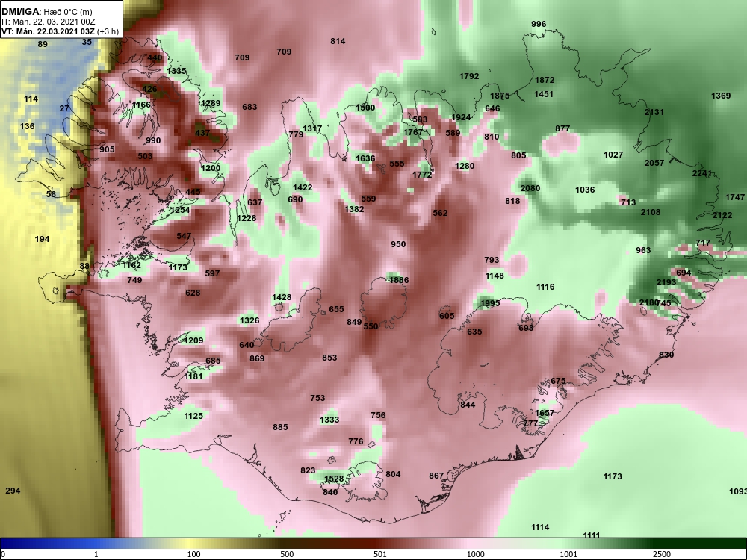Click the map value 1254
747x560 pixels.
tap(180, 210)
